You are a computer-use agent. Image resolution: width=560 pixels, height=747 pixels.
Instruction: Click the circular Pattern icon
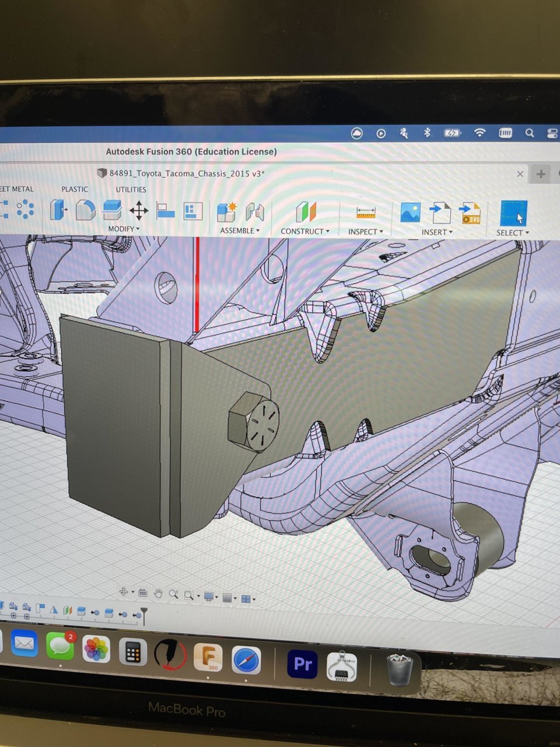(x=25, y=209)
